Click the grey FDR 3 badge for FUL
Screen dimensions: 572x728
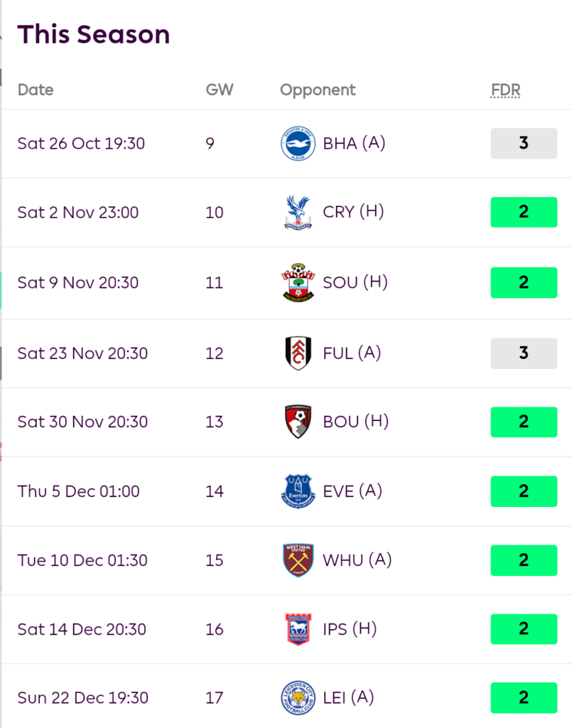click(524, 353)
